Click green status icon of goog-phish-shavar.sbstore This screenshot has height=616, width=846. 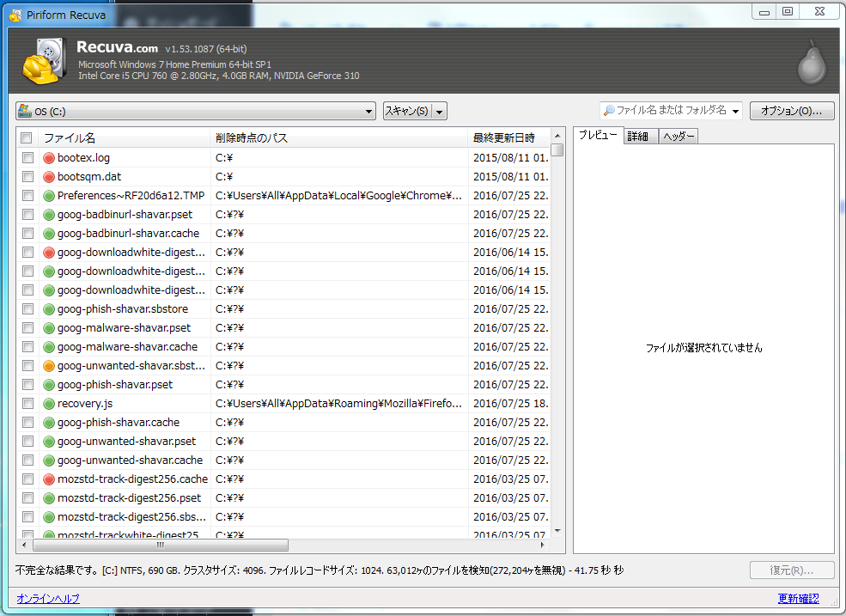click(49, 308)
